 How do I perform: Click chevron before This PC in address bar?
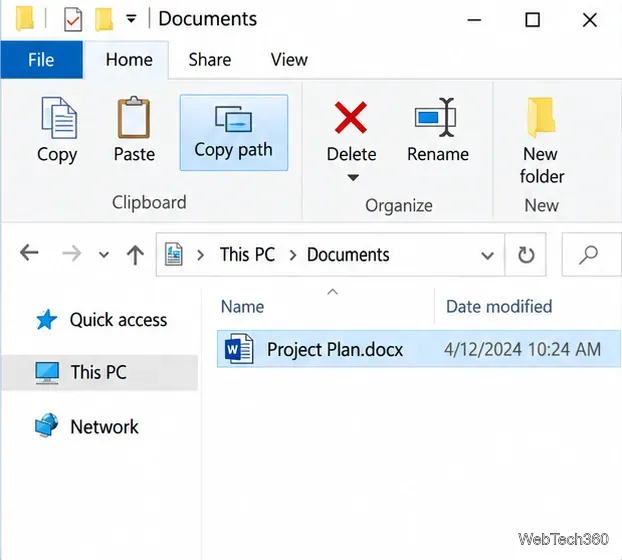(201, 255)
